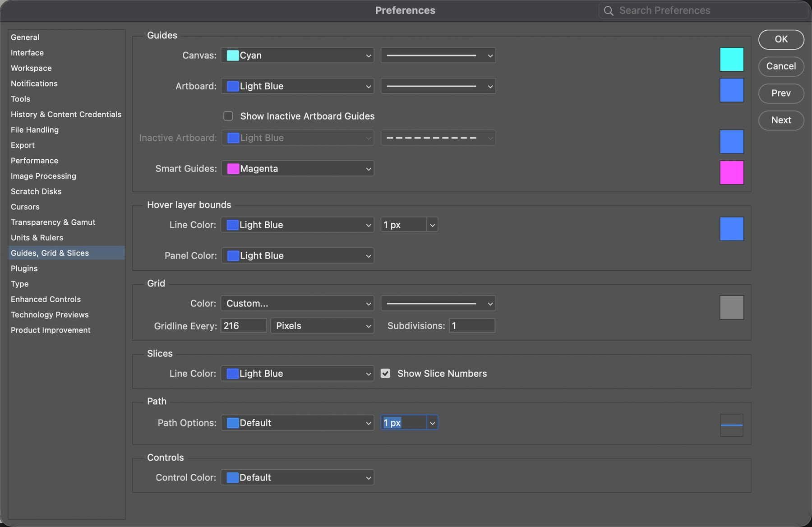The height and width of the screenshot is (527, 812).
Task: Click the Search Preferences field
Action: 704,11
